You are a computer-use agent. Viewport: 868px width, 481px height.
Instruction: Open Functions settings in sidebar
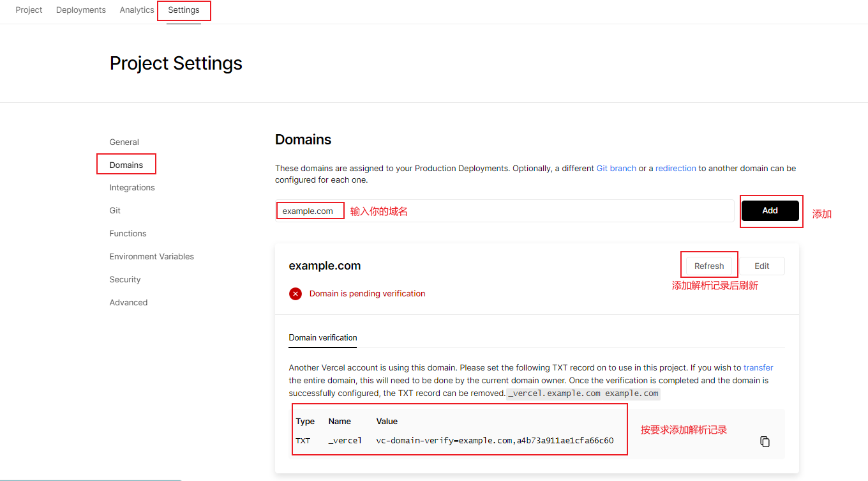point(128,234)
